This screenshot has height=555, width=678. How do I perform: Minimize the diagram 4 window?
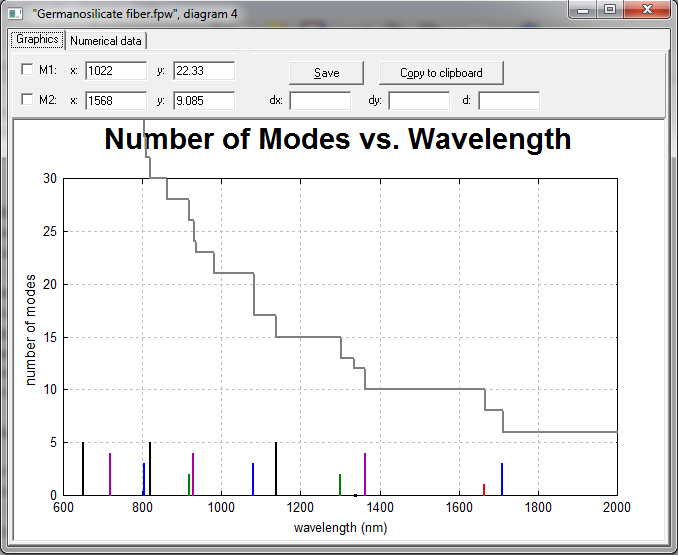coord(583,10)
